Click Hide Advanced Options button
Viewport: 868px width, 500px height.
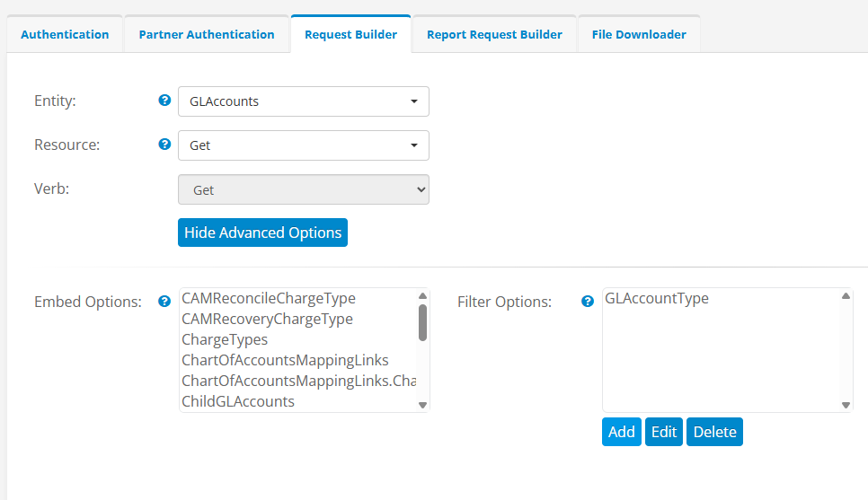click(262, 232)
